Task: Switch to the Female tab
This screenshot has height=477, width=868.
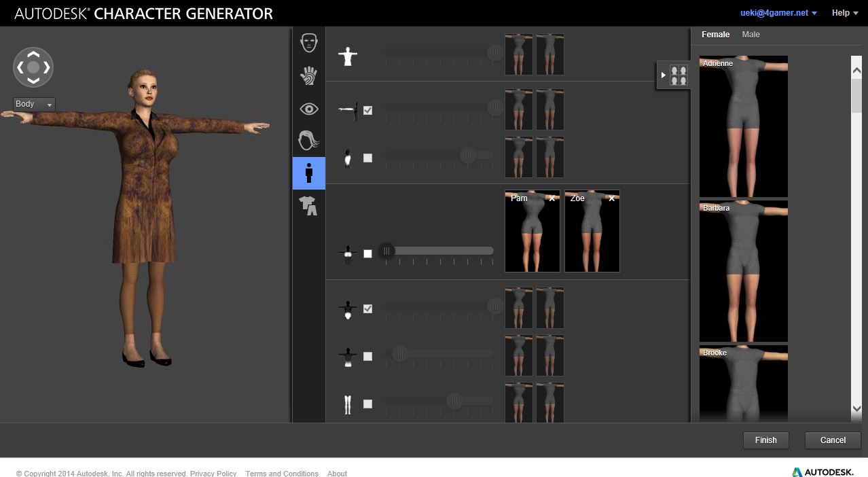Action: [716, 34]
